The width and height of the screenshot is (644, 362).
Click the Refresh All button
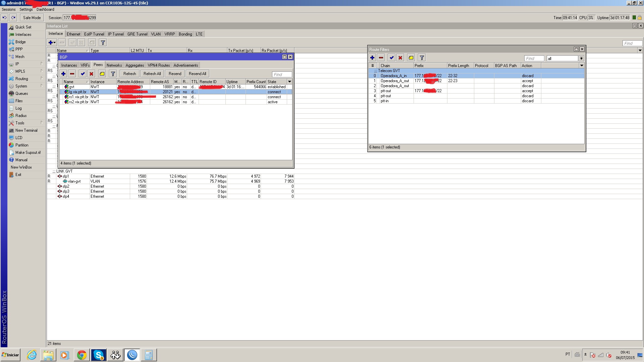coord(152,74)
